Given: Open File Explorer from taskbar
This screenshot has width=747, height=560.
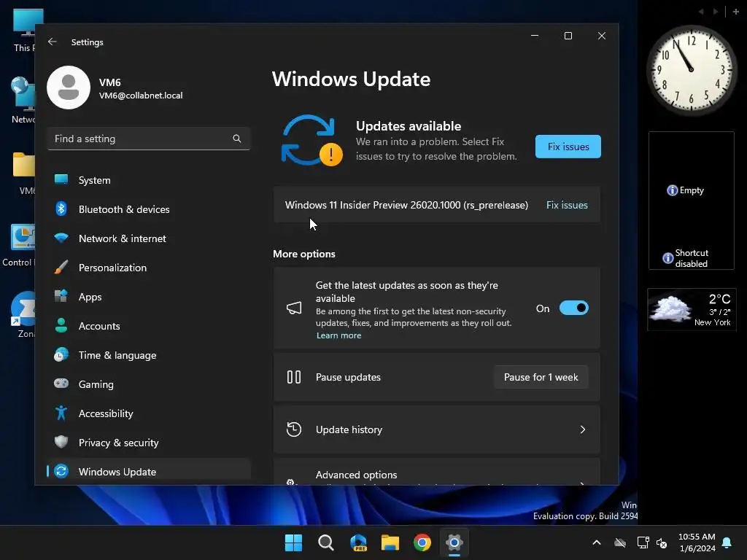Looking at the screenshot, I should point(390,542).
